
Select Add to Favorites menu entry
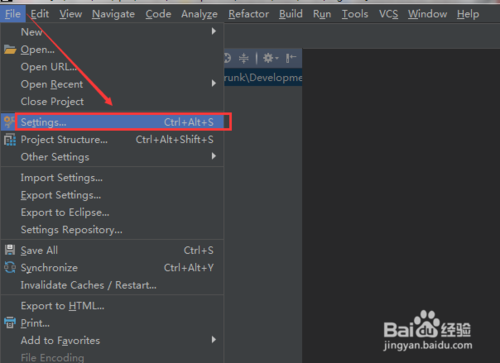(x=112, y=340)
